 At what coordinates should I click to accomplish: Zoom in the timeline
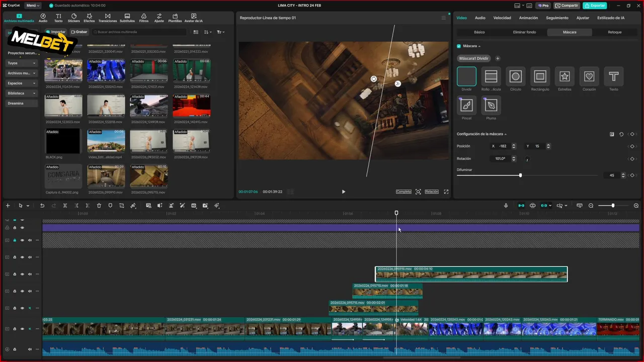pos(636,206)
